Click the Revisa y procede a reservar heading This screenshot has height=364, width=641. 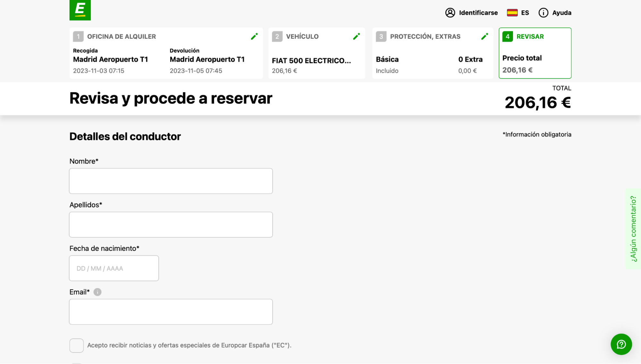coord(171,98)
